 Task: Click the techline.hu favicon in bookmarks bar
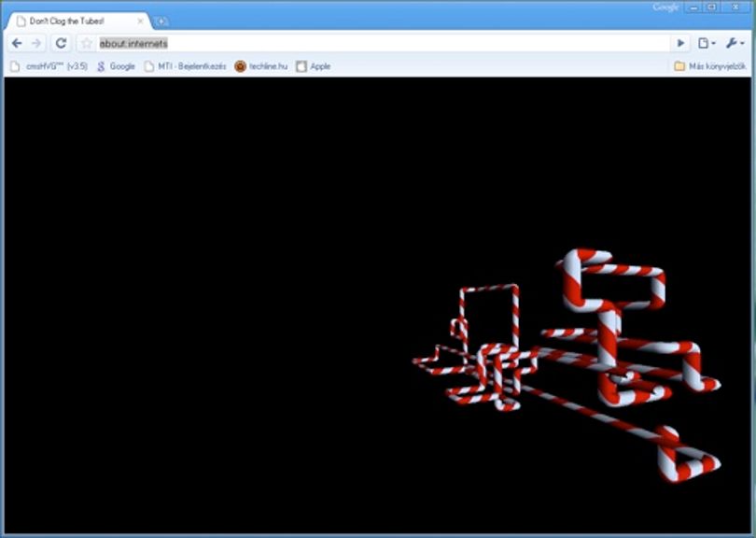tap(240, 66)
